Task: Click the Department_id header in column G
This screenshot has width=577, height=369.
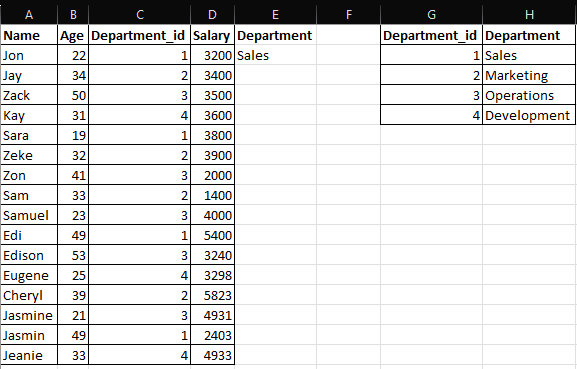Action: 431,35
